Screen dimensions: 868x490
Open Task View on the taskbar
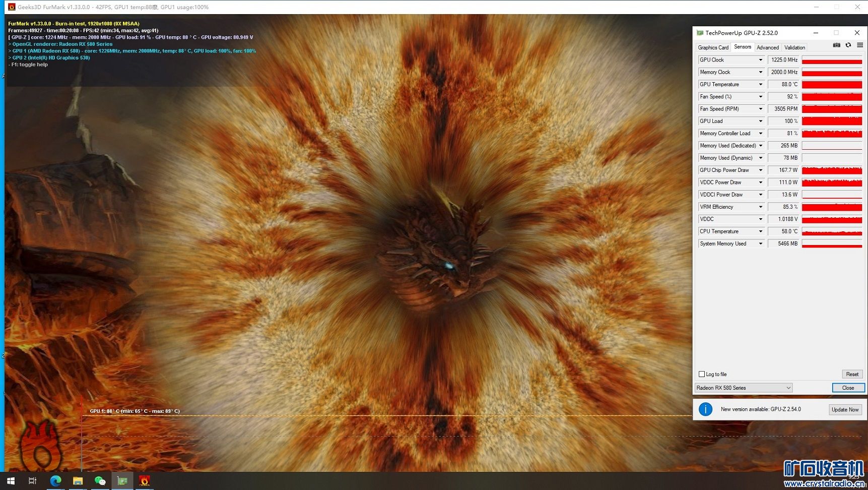[32, 481]
